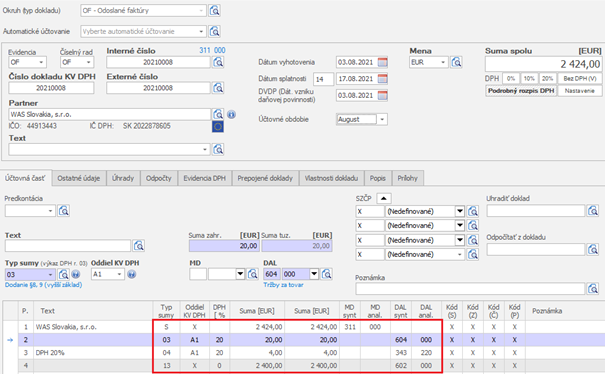The height and width of the screenshot is (375, 605).
Task: Open account lookup beside DAL fields
Action: pos(326,274)
